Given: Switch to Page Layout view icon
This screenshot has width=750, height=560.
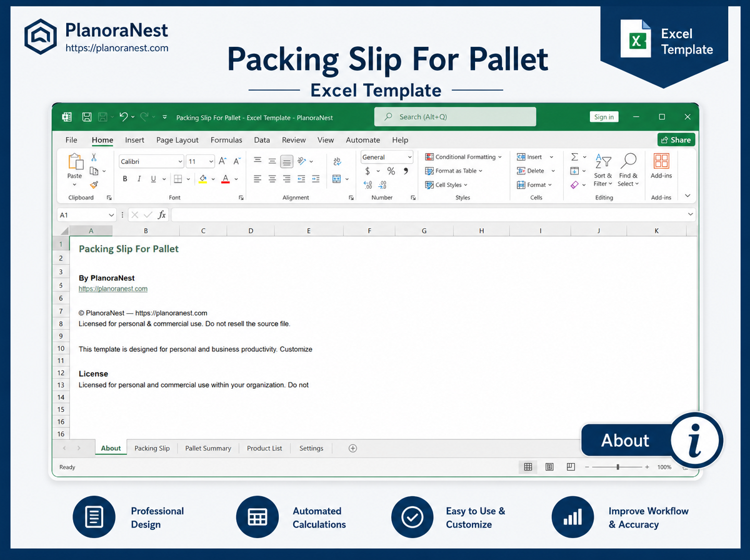Looking at the screenshot, I should coord(549,467).
